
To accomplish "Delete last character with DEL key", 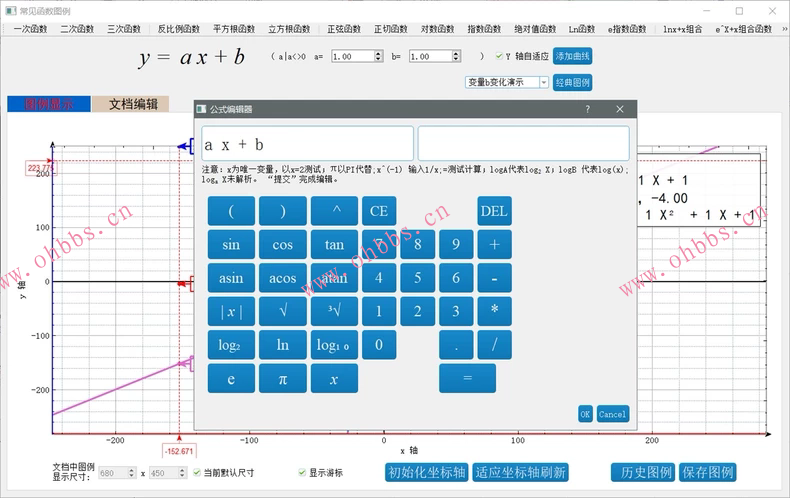I will 494,211.
